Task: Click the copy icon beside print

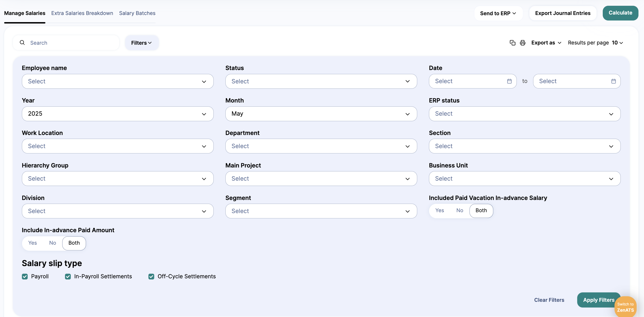Action: point(512,43)
